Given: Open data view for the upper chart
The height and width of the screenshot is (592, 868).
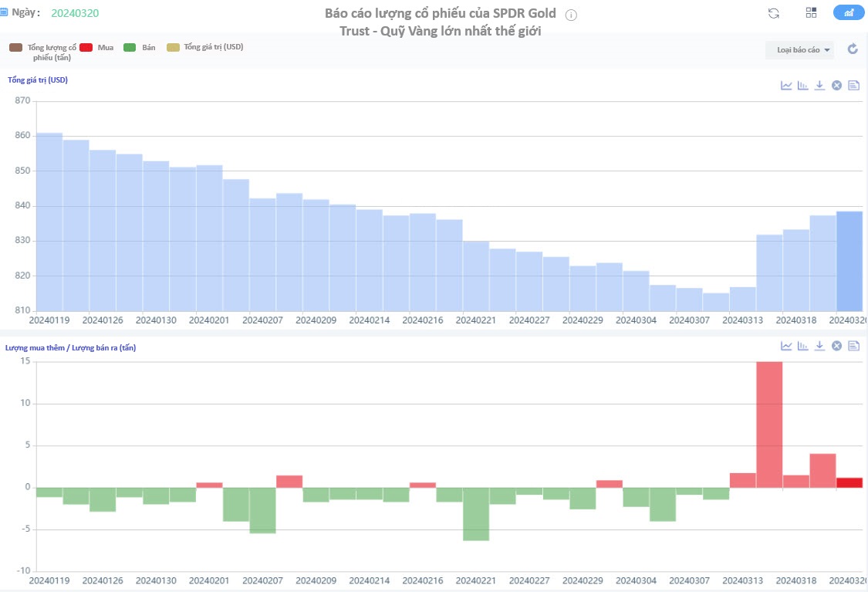Looking at the screenshot, I should click(853, 85).
